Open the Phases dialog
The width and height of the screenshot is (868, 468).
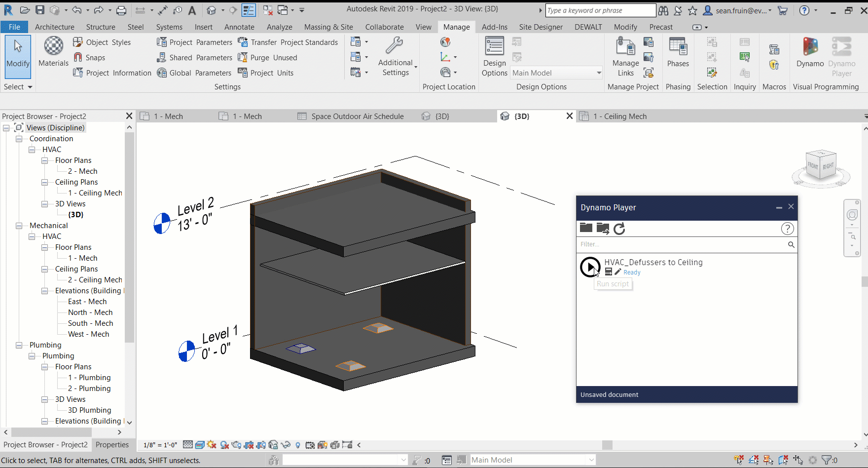point(678,52)
